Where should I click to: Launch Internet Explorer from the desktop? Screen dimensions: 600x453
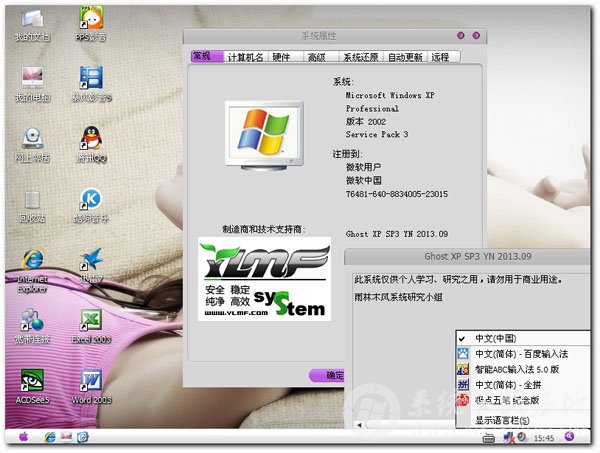tap(32, 271)
